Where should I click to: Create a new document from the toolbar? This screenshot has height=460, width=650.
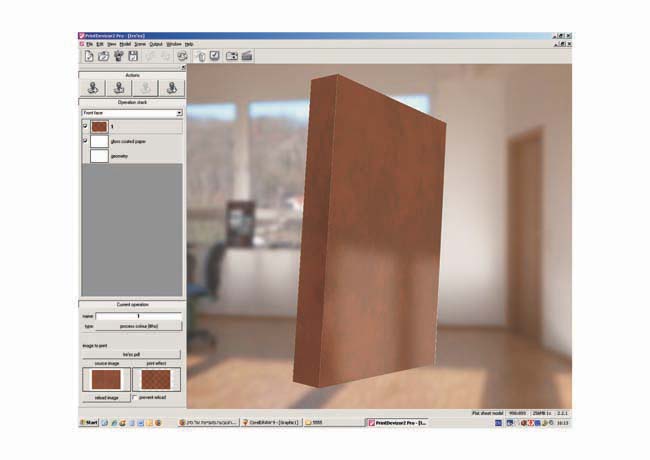89,56
